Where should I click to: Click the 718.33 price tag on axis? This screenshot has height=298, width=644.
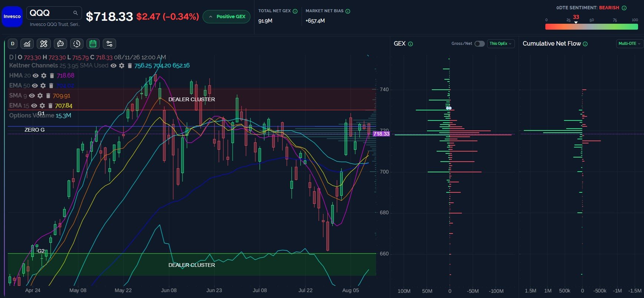click(381, 134)
